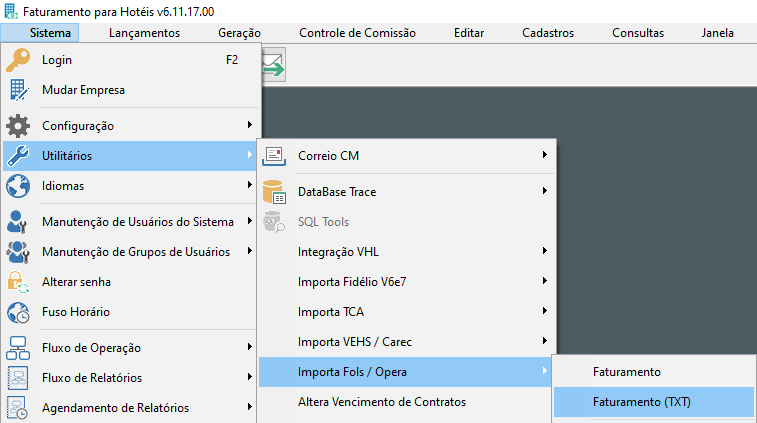Click the Integração VHL label

tap(338, 252)
